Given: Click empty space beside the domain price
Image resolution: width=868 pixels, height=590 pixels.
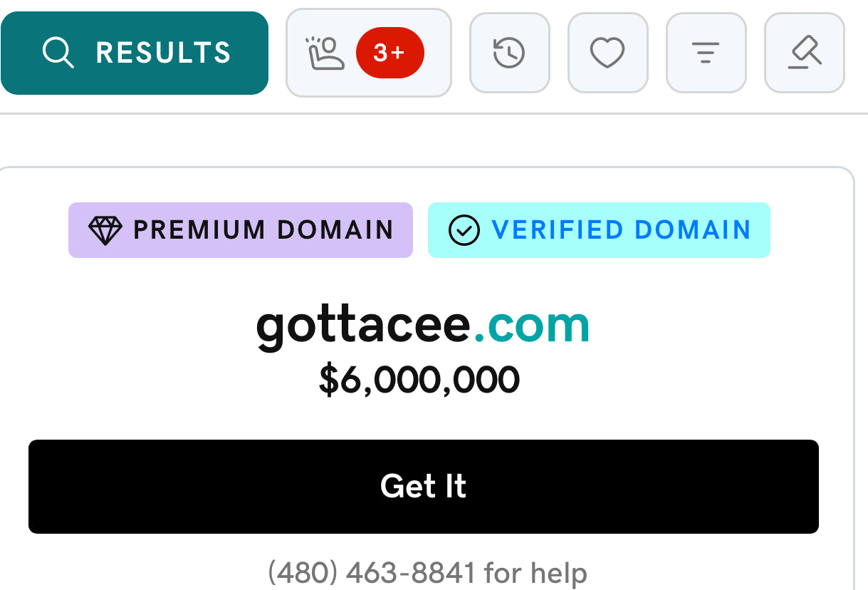Looking at the screenshot, I should pos(676,380).
